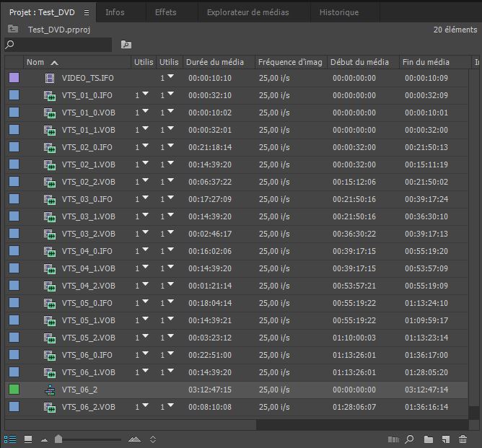Open the Projet panel menu icon

[87, 12]
